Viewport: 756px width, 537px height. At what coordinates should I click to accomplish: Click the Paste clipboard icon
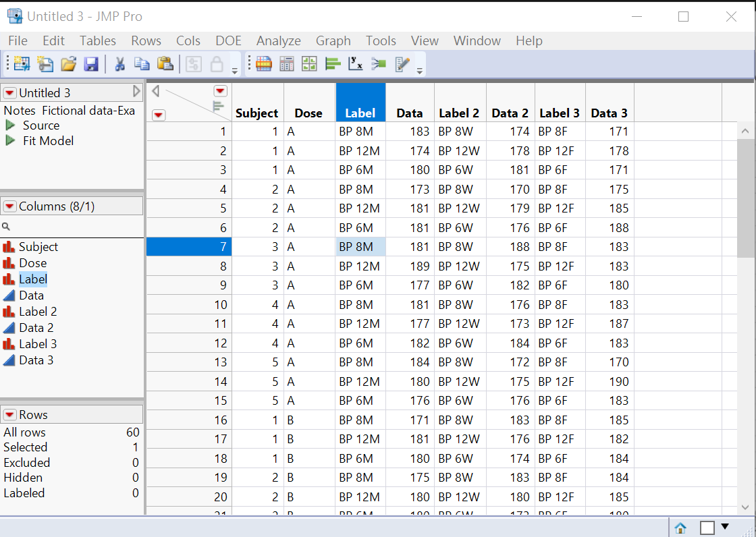[165, 64]
